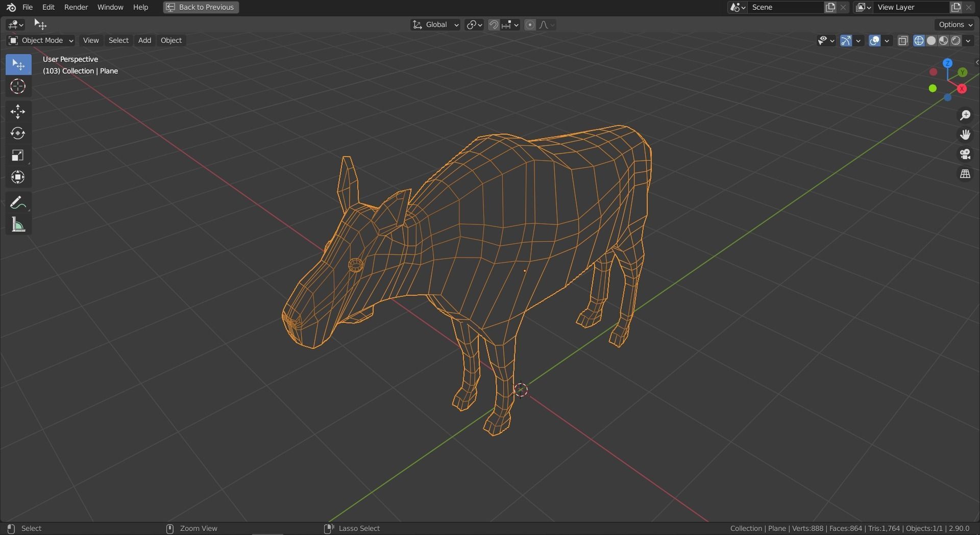Click the Zoom view magnifier icon
Image resolution: width=980 pixels, height=535 pixels.
click(965, 115)
